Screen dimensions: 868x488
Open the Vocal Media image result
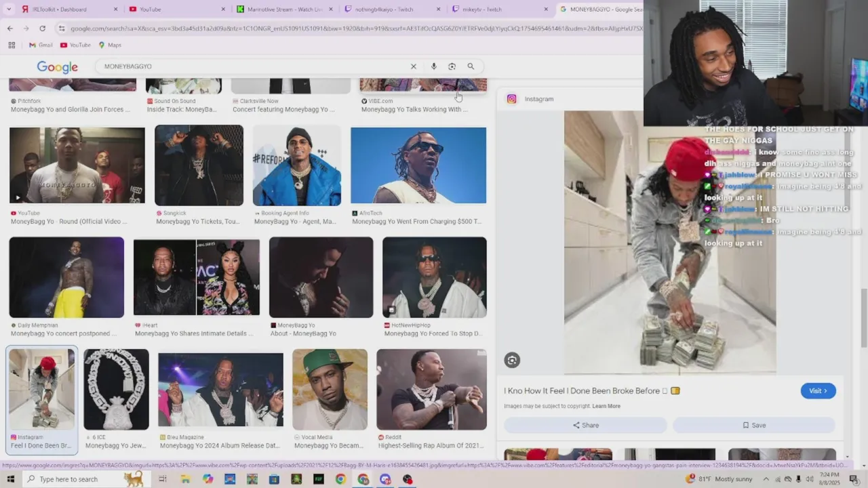point(330,390)
